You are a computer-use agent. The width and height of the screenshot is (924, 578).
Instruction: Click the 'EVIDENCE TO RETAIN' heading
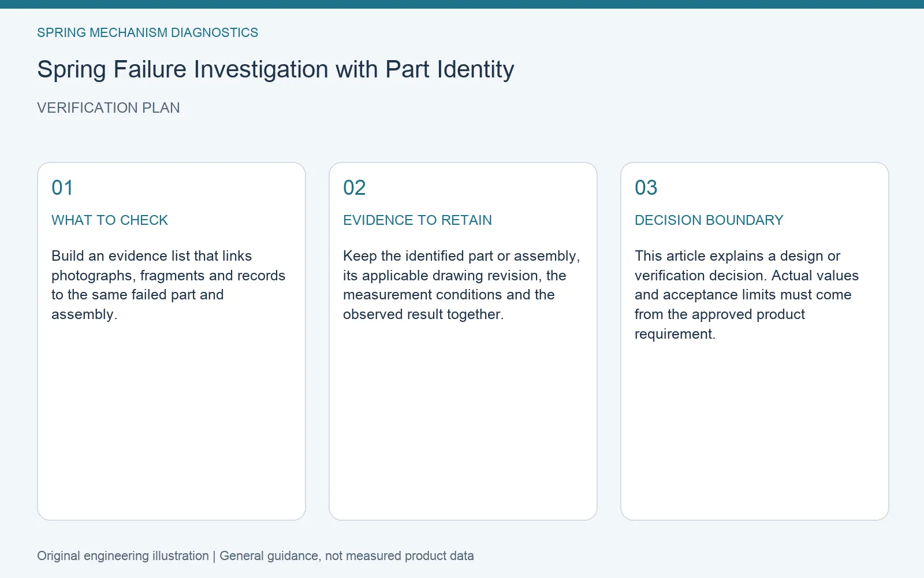tap(418, 220)
